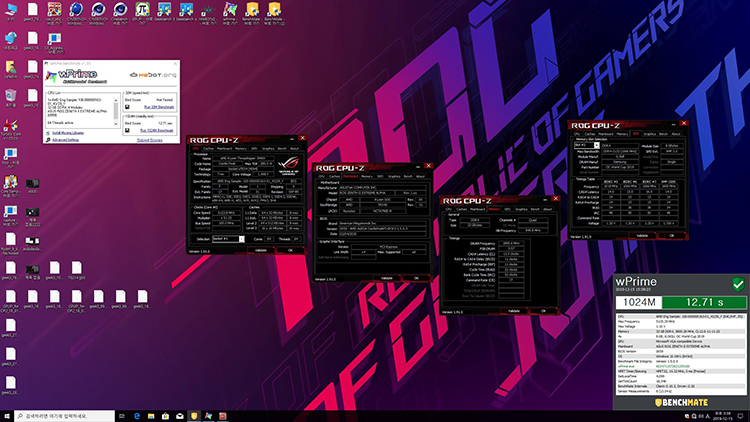Click Validate in the CPU-Z processor window
The image size is (750, 422).
pos(261,250)
